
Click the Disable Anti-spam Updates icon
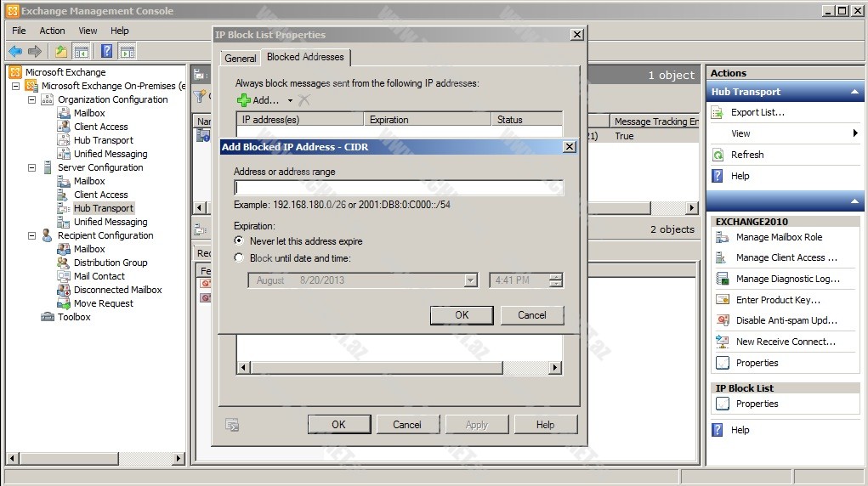click(x=723, y=320)
